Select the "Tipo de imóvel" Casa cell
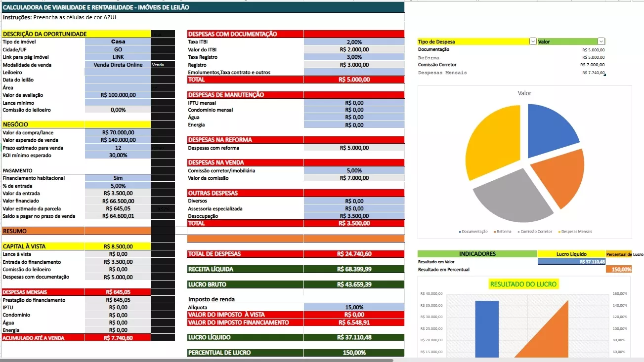The width and height of the screenshot is (644, 362). click(x=118, y=42)
